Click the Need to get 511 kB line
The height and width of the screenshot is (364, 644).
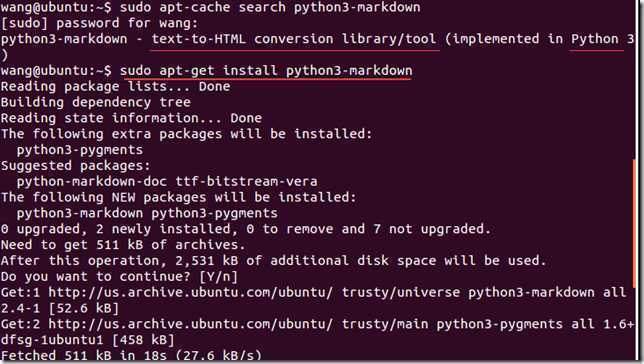(123, 245)
